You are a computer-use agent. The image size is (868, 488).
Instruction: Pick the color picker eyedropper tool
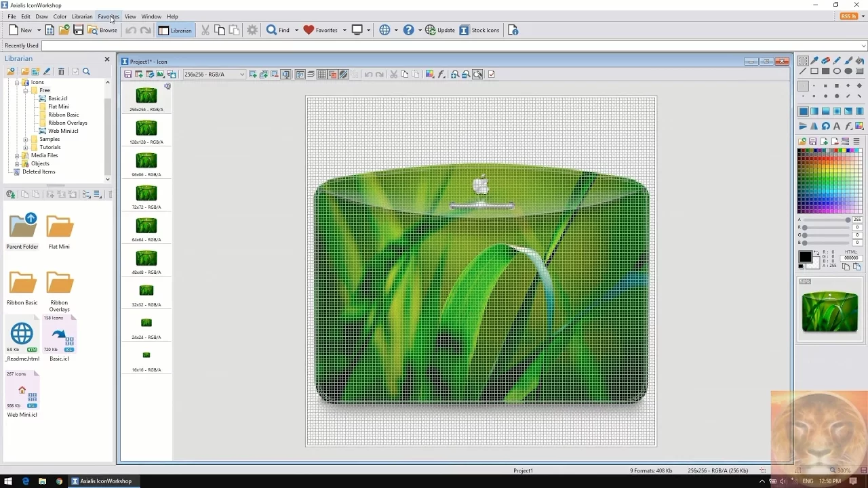coord(814,60)
